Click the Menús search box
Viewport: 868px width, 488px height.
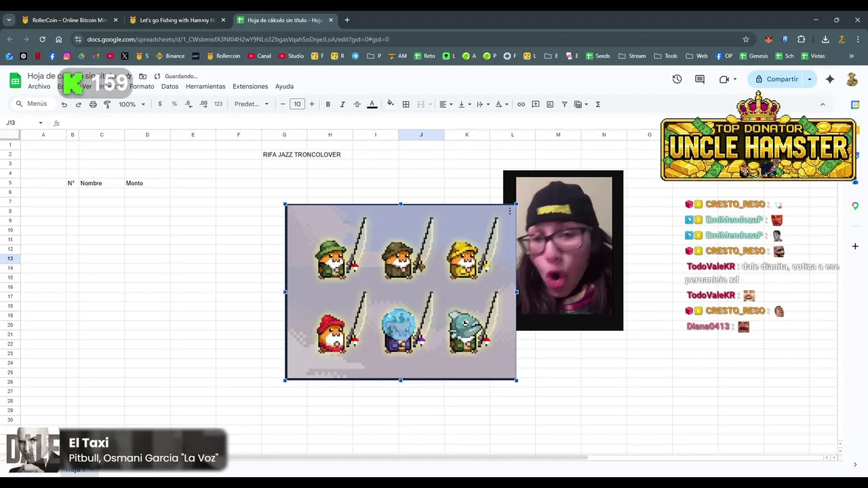pyautogui.click(x=33, y=104)
